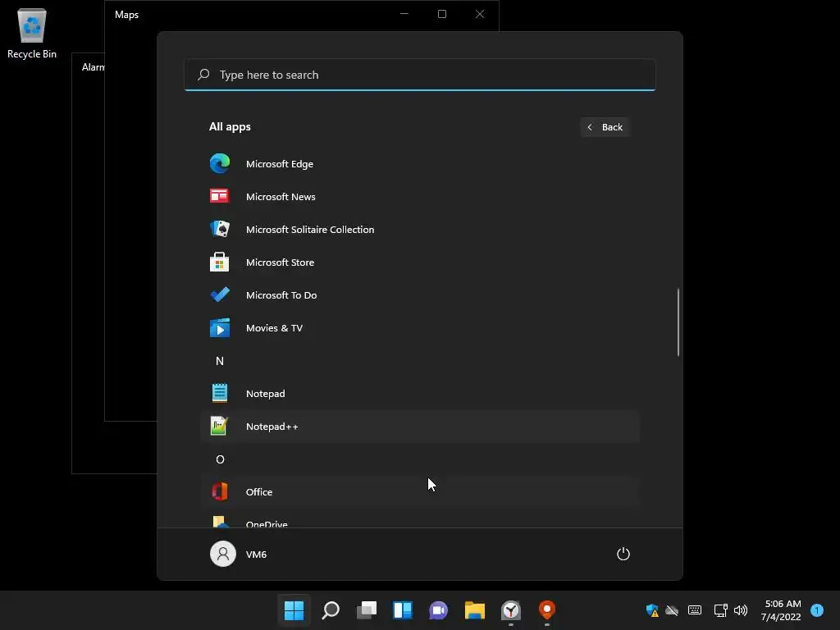Viewport: 840px width, 630px height.
Task: Click the VM6 account name
Action: pyautogui.click(x=256, y=555)
